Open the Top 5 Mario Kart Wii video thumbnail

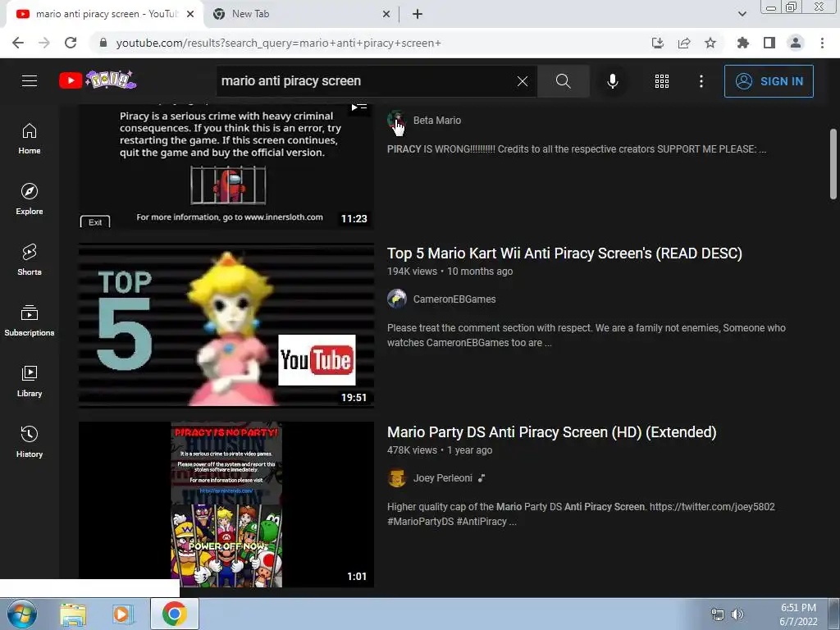point(226,325)
